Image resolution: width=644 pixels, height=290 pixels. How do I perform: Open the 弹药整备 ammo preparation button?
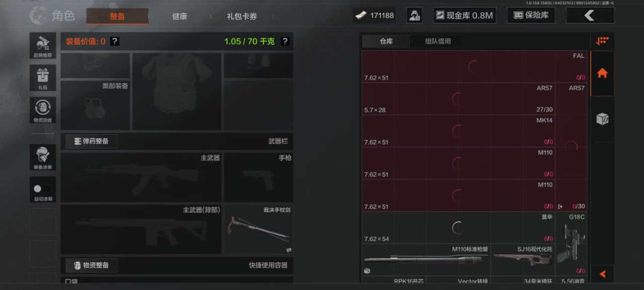(x=92, y=141)
